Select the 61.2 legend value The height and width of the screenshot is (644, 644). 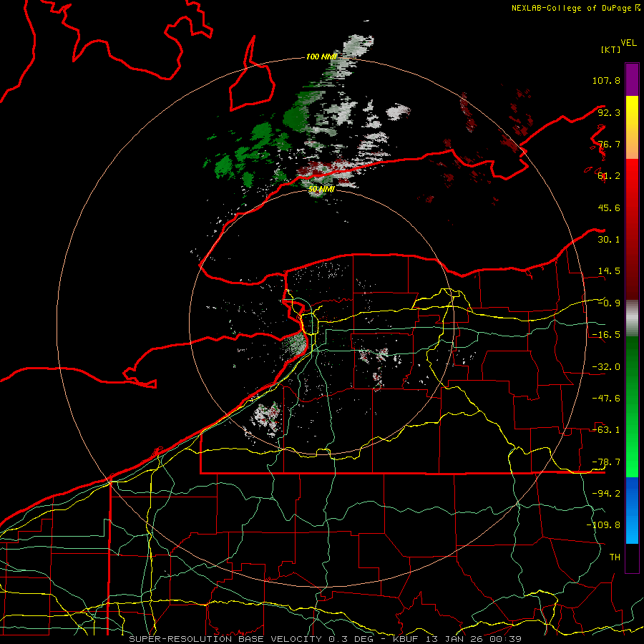pyautogui.click(x=609, y=176)
